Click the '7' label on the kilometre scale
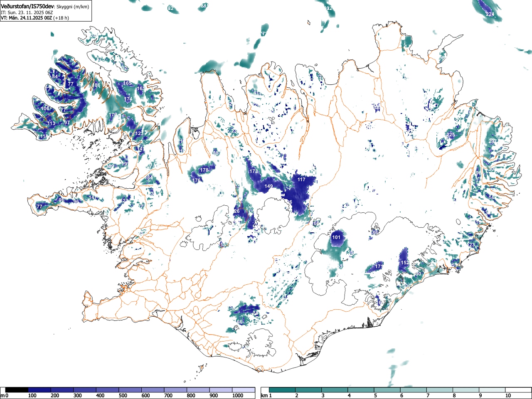The width and height of the screenshot is (532, 399). [428, 396]
